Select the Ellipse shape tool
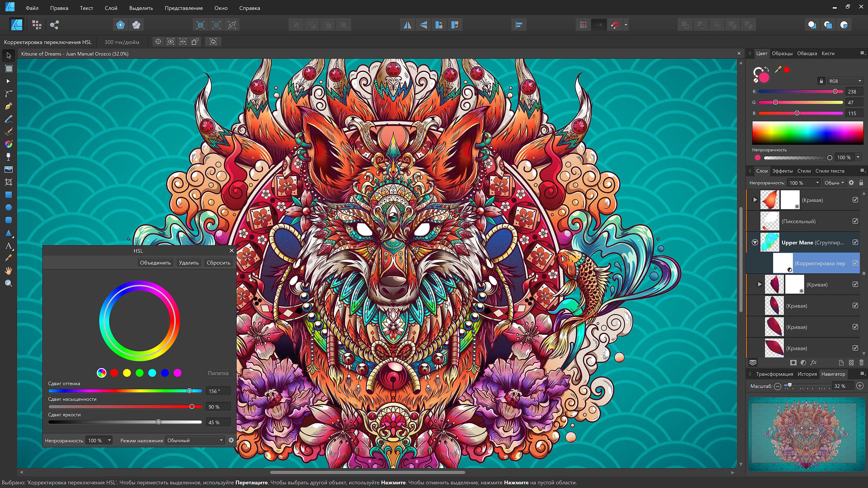The image size is (868, 488). coord(9,207)
